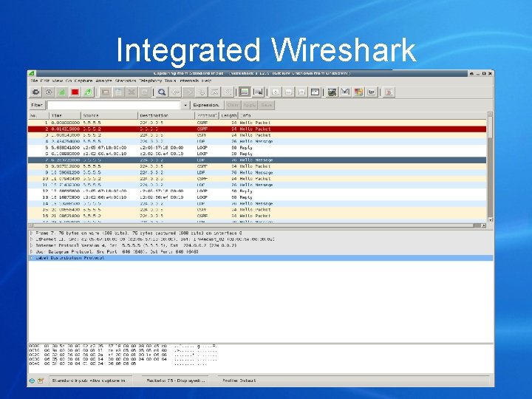Open capture Options toolbar icon
This screenshot has height=399, width=532.
tap(49, 92)
